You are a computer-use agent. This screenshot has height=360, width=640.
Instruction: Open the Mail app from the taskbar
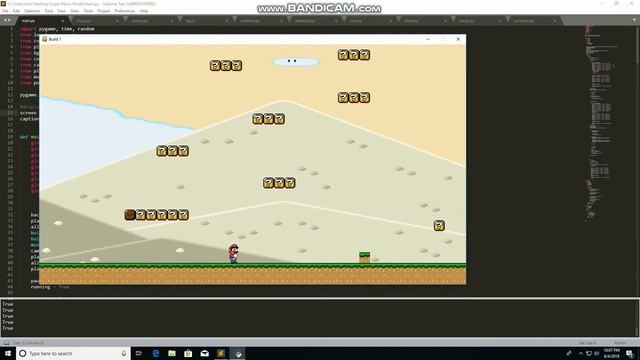click(204, 353)
